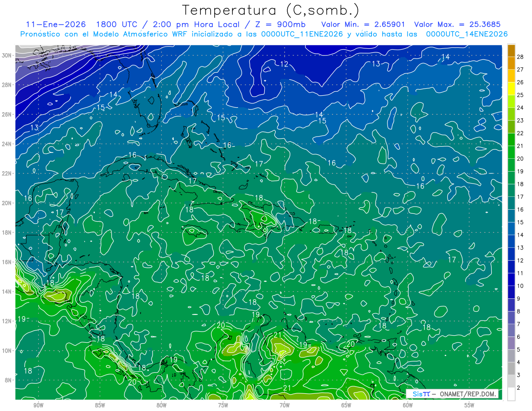Click the '16N' latitude axis label
532x411 pixels.
(x=7, y=262)
